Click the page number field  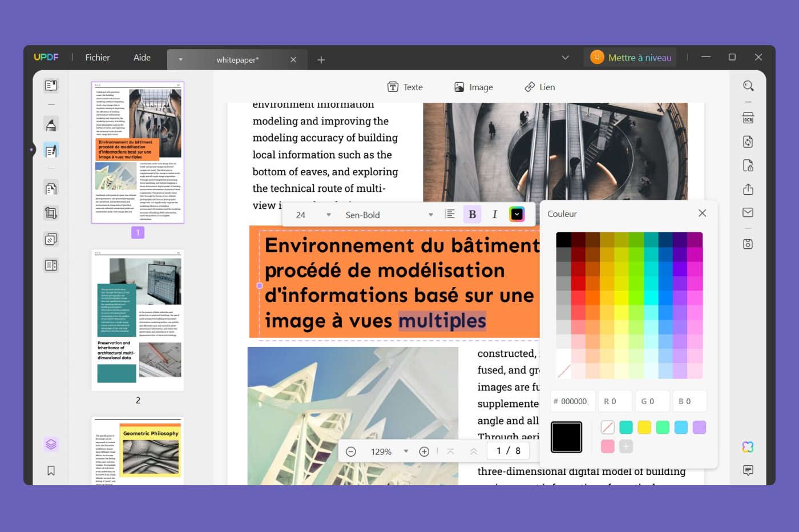pos(507,451)
